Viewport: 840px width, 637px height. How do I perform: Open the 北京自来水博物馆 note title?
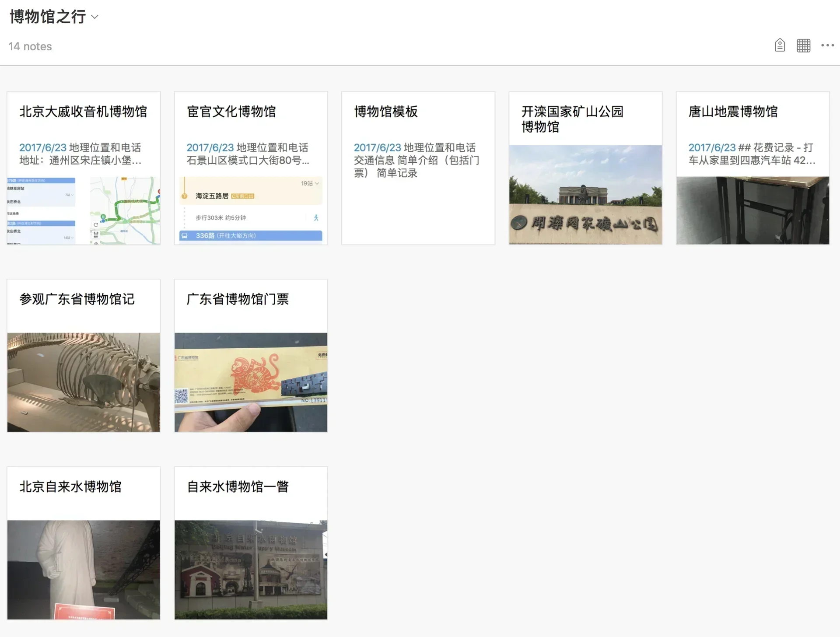pos(70,486)
